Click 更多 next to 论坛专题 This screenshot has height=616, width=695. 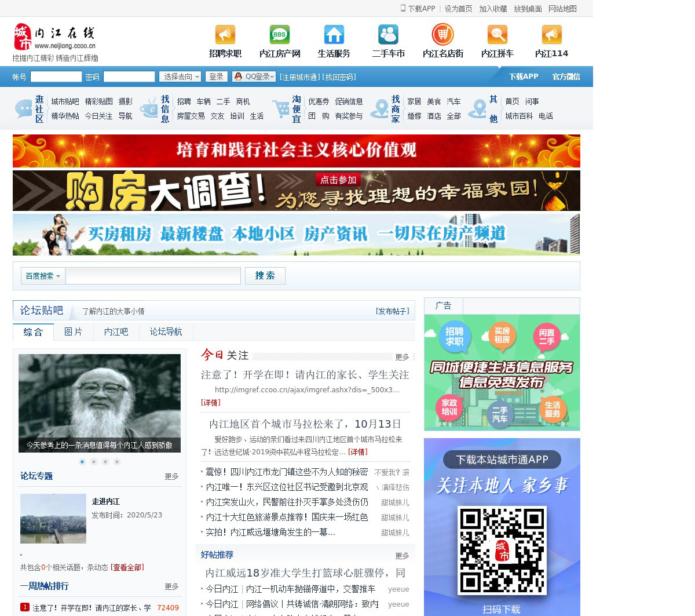tap(171, 476)
